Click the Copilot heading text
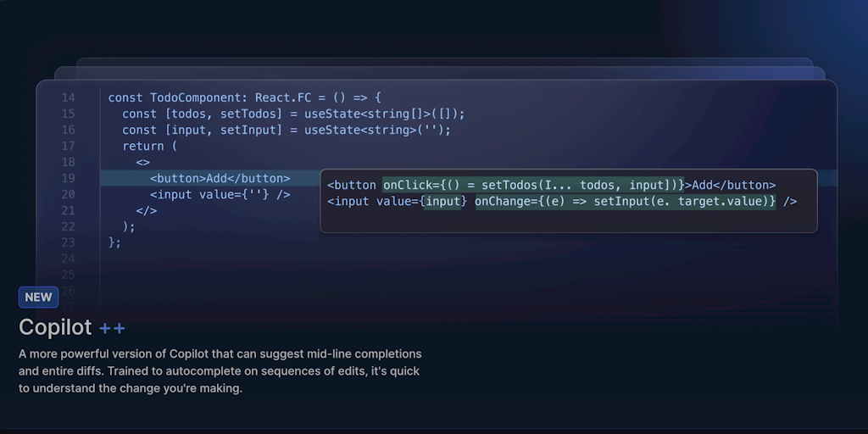Viewport: 868px width, 434px height. coord(55,327)
